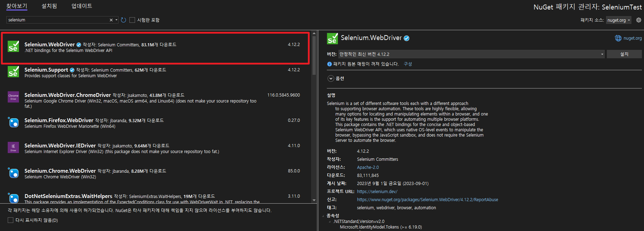Image resolution: width=644 pixels, height=231 pixels.
Task: Click version 85.0.0 of Chrome WebDriver
Action: [294, 171]
